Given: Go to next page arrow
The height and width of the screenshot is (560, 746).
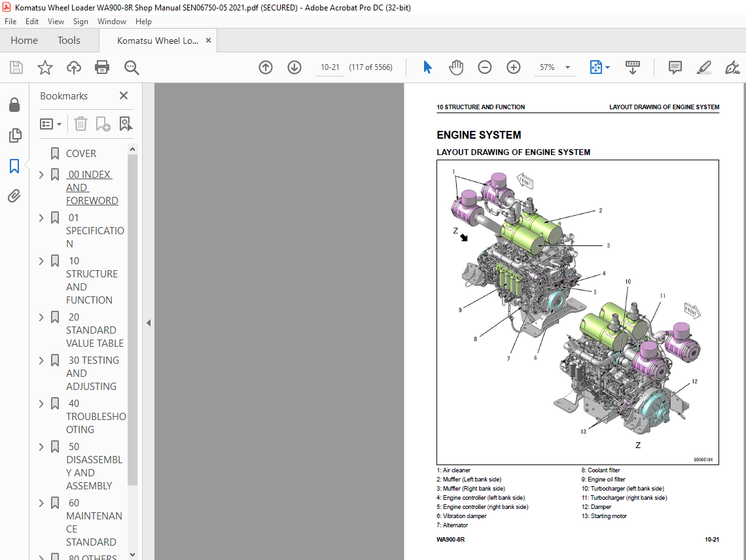Looking at the screenshot, I should [x=294, y=67].
